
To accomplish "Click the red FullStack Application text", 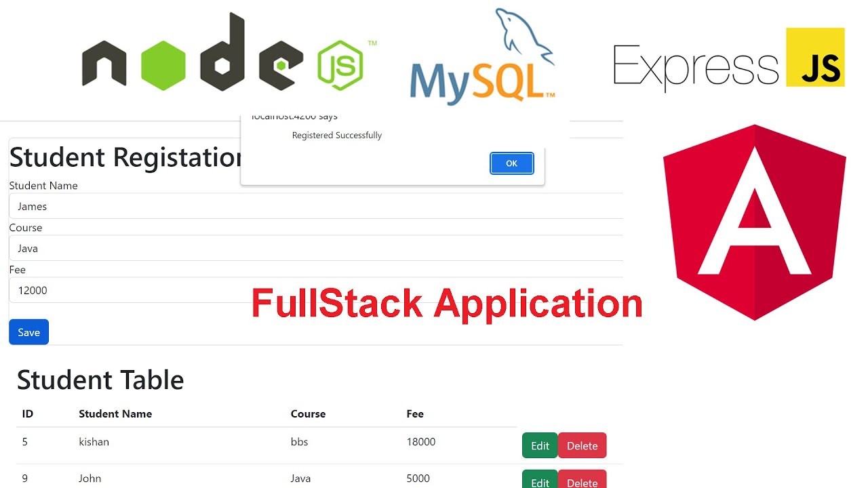I will pos(446,303).
